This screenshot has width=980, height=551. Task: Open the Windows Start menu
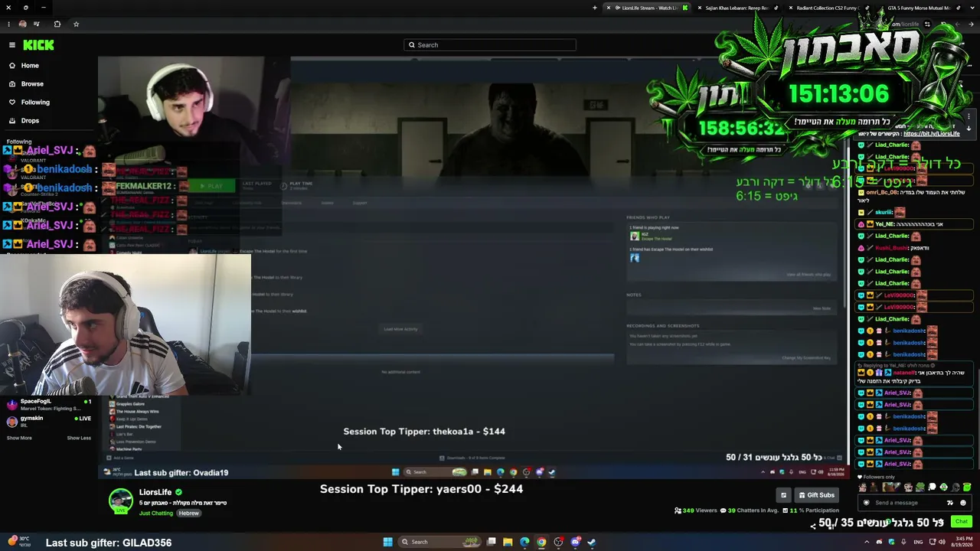coord(387,542)
